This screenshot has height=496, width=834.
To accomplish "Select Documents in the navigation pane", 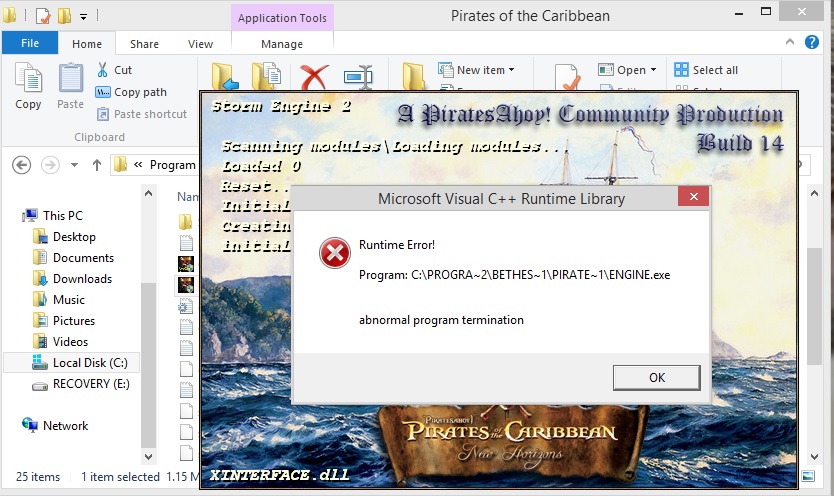I will 73,258.
